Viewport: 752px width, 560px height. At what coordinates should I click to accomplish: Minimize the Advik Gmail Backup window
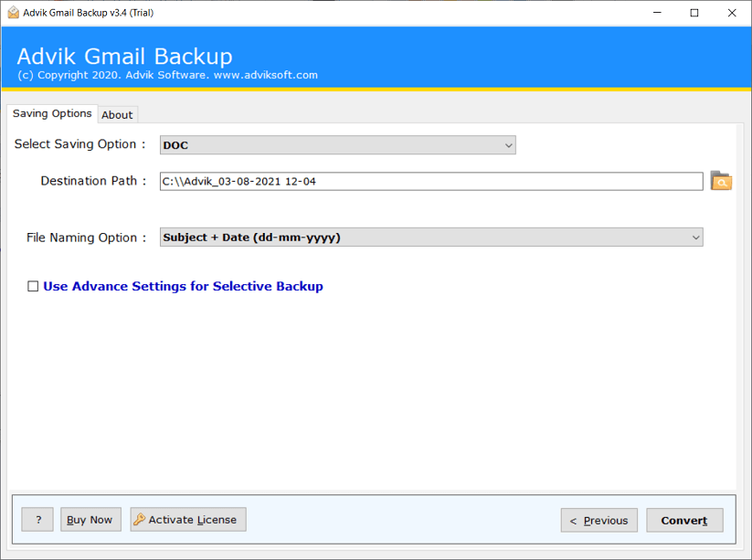tap(657, 13)
